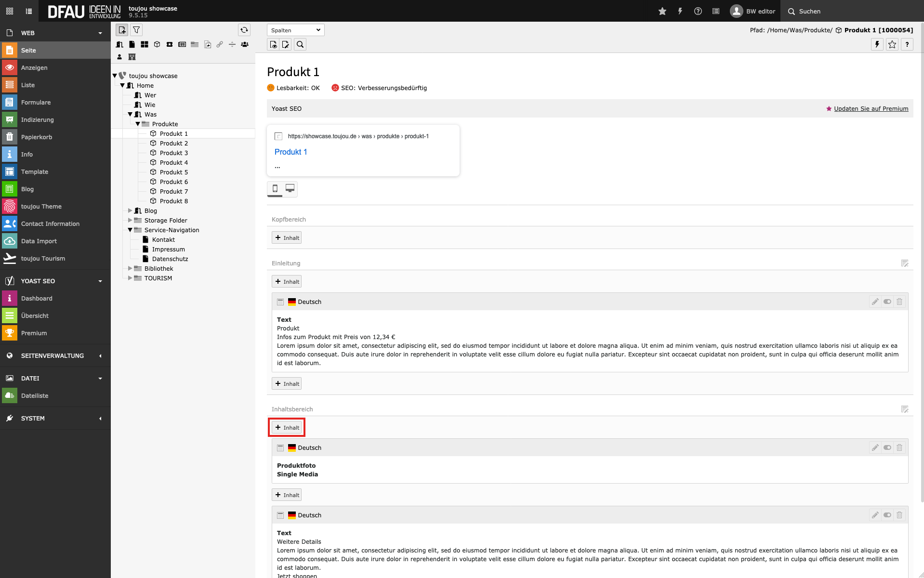The width and height of the screenshot is (924, 578).
Task: Switch Yoast preview to desktop view
Action: (x=290, y=188)
